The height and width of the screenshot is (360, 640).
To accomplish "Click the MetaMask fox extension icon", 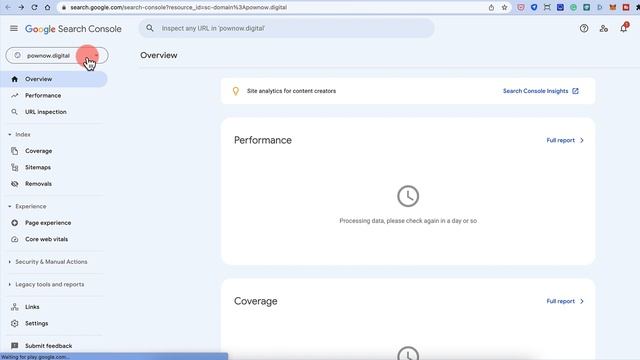I will tap(613, 7).
